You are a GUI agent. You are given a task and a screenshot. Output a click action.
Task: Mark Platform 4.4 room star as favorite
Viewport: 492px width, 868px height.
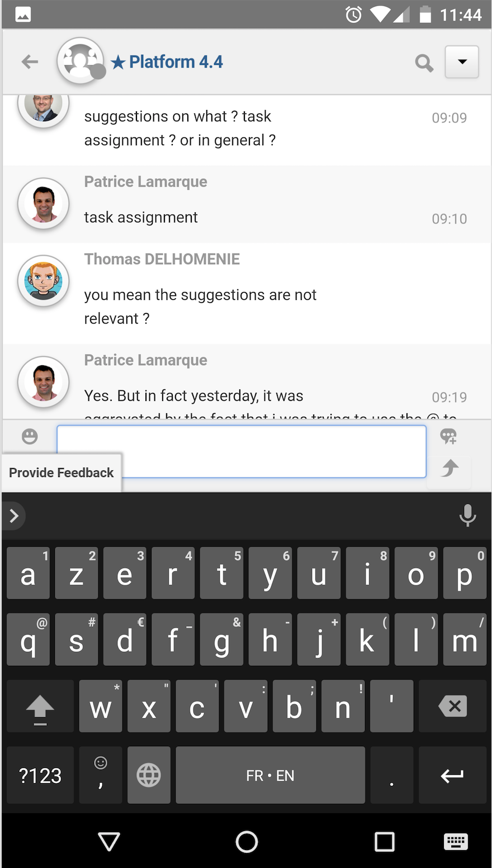[x=118, y=62]
